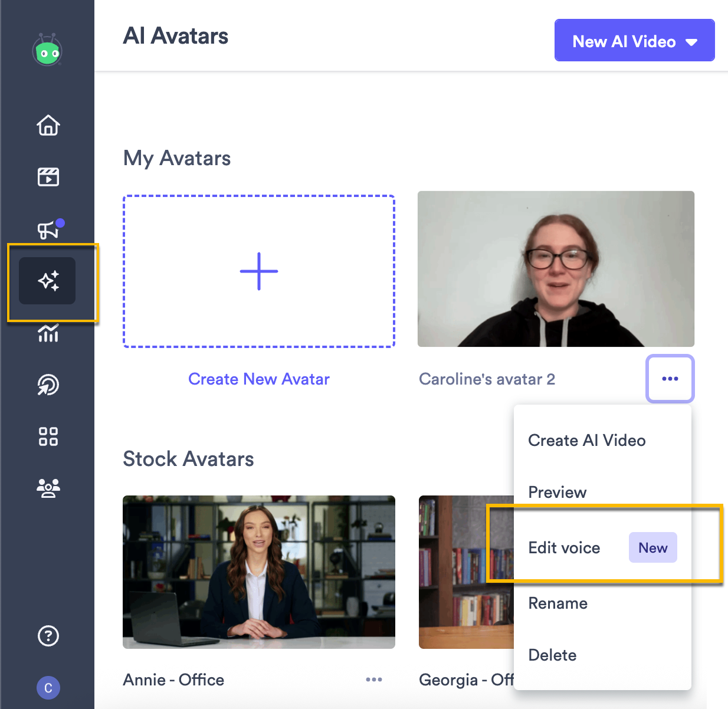The width and height of the screenshot is (728, 709).
Task: Open the Help question mark icon
Action: [48, 636]
